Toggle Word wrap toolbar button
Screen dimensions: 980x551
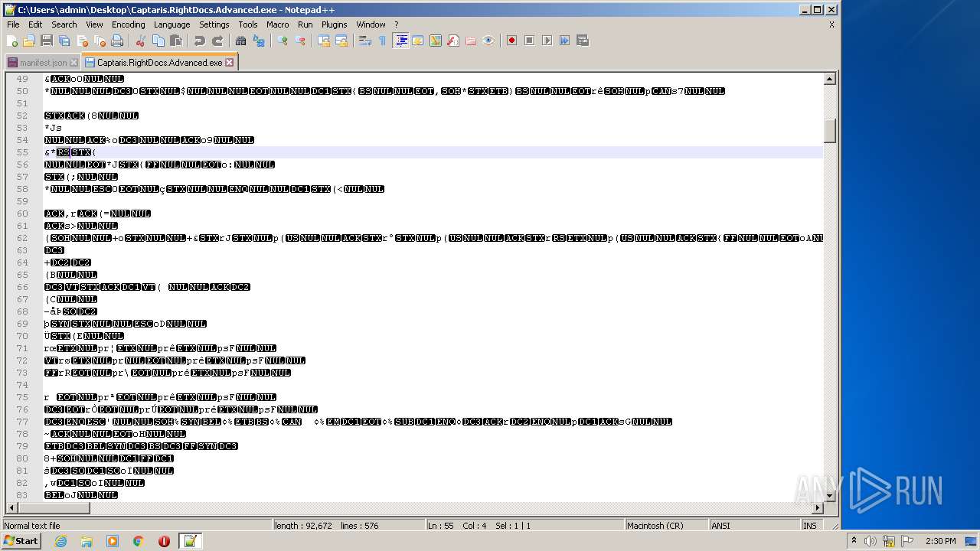point(365,41)
